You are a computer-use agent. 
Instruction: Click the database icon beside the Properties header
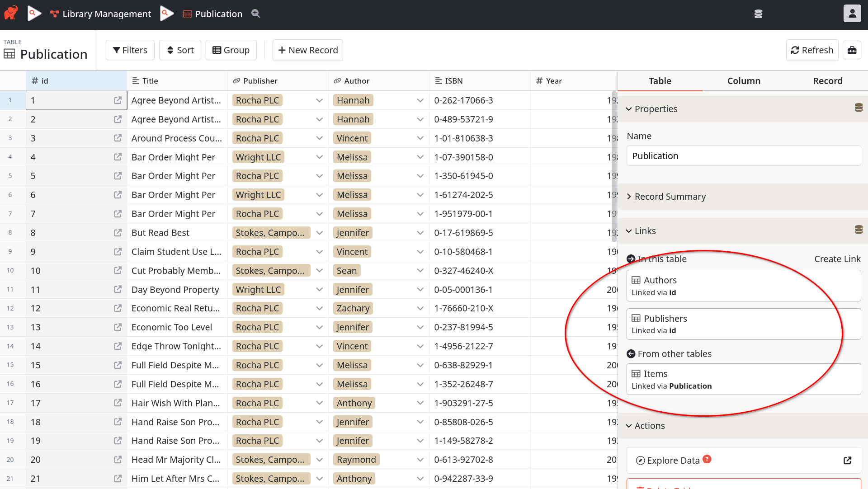coord(859,108)
